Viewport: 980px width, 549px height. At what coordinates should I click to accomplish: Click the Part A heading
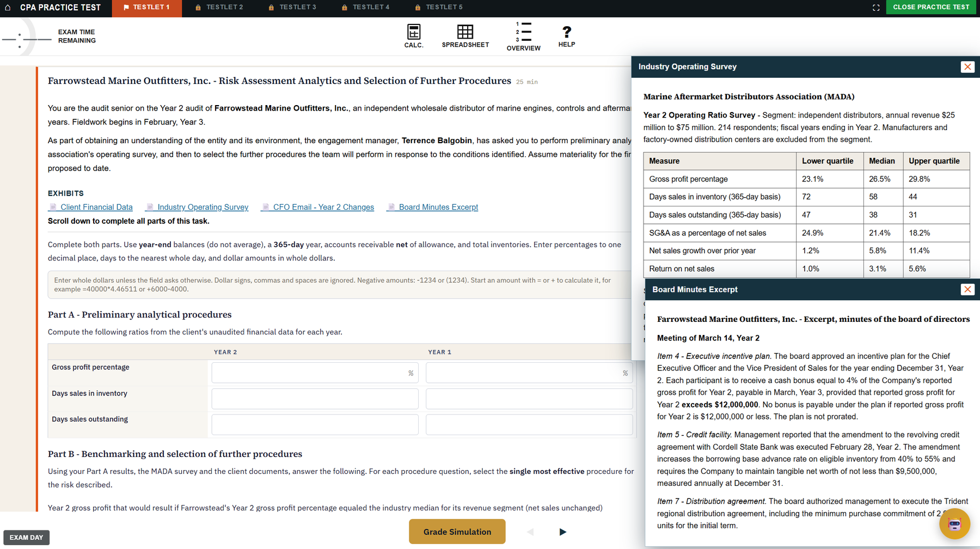(x=139, y=315)
